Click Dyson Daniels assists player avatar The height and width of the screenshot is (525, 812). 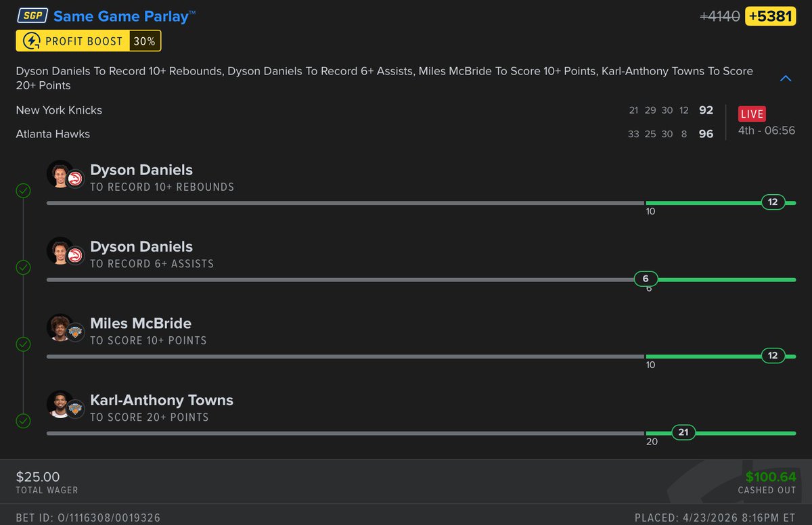(60, 251)
